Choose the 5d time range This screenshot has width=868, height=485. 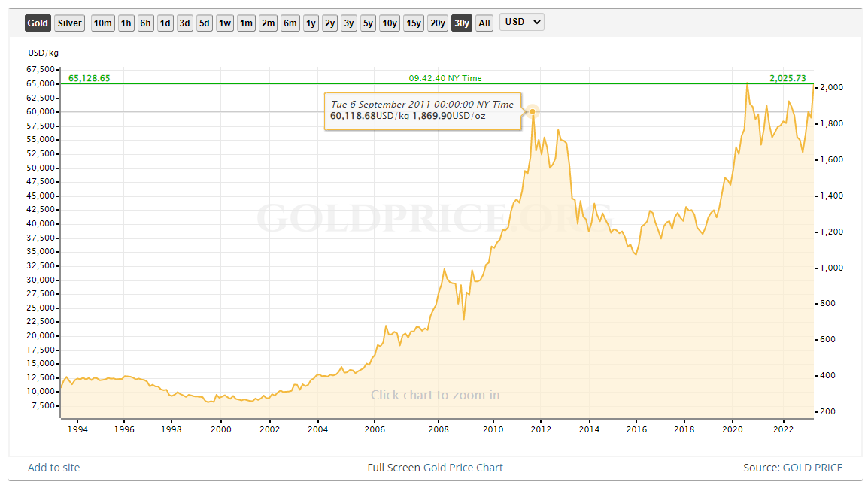coord(205,23)
